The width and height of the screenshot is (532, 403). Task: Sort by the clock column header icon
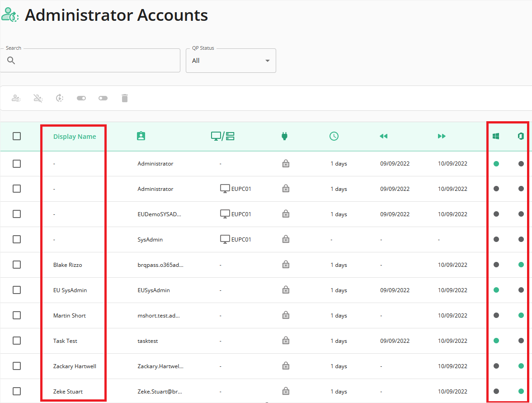click(x=334, y=136)
